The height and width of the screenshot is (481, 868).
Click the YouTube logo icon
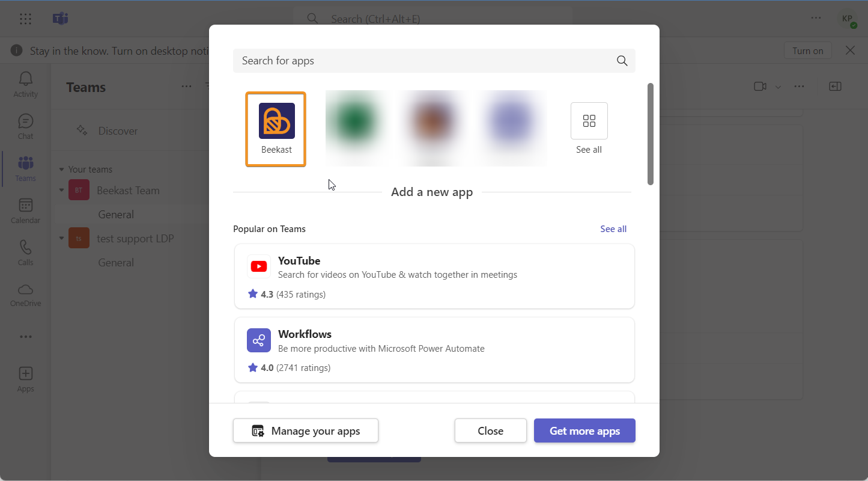pos(259,266)
